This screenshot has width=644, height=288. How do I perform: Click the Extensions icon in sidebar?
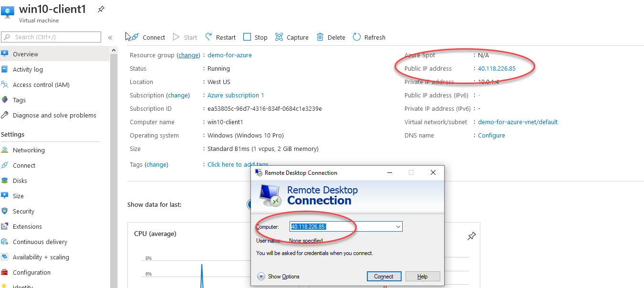(x=5, y=226)
